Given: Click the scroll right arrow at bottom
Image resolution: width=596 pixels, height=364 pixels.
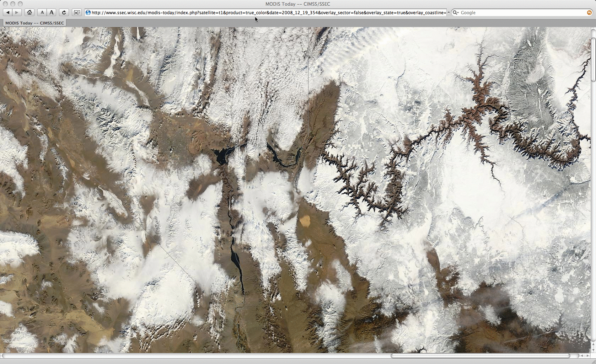Looking at the screenshot, I should pos(588,355).
